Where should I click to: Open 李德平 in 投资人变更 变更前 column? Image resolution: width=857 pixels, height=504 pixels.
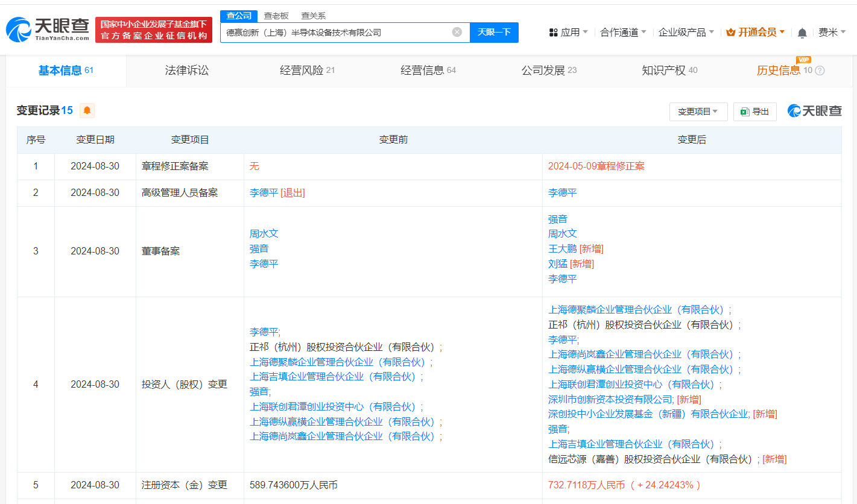tap(264, 332)
